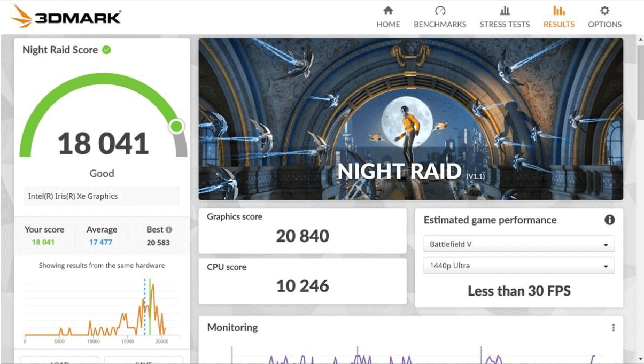Image resolution: width=644 pixels, height=364 pixels.
Task: Open the Monitoring three-dot menu
Action: (613, 328)
